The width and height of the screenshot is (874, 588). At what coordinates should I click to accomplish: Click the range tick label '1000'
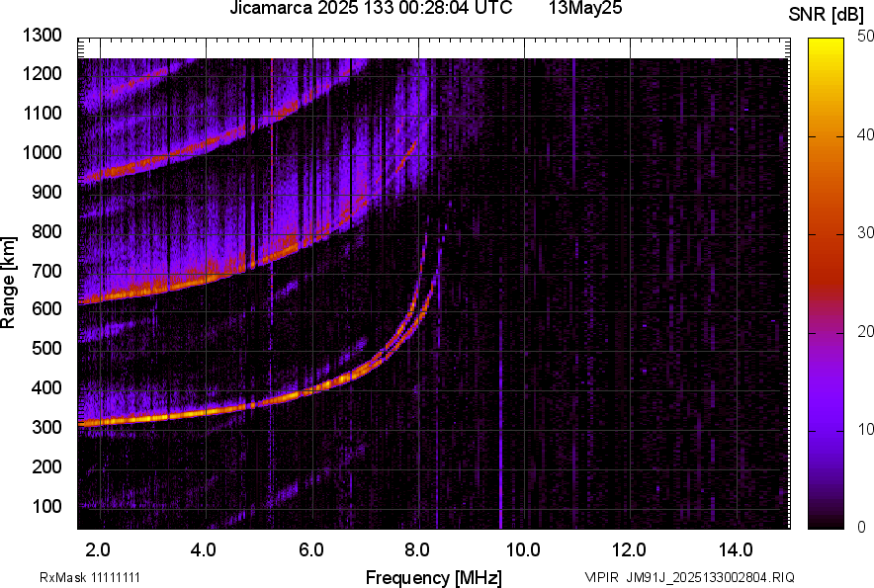tap(42, 152)
